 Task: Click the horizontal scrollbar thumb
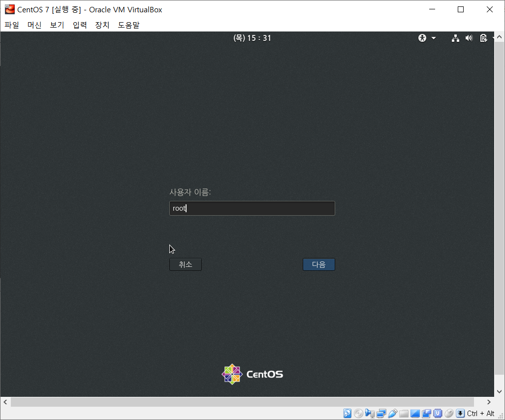click(242, 402)
